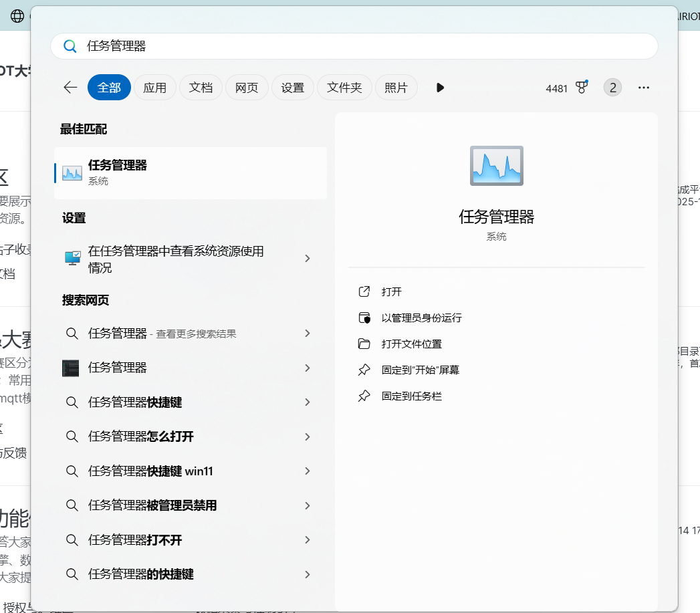700x613 pixels.
Task: Switch to the 设置 filter tab
Action: click(x=292, y=88)
